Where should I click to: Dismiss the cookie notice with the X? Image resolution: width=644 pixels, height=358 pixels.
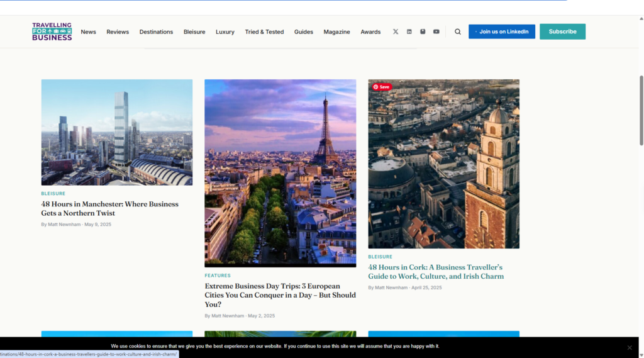(x=629, y=348)
